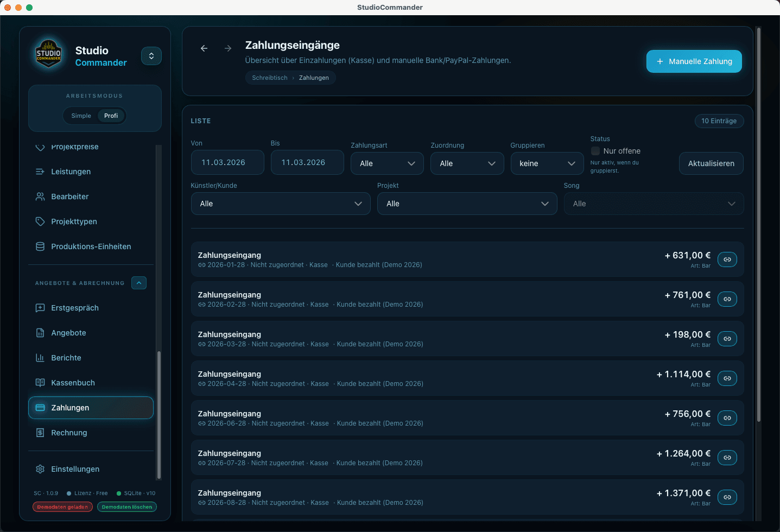The height and width of the screenshot is (532, 780).
Task: Click the Kassenbuch book icon in sidebar
Action: pos(40,383)
